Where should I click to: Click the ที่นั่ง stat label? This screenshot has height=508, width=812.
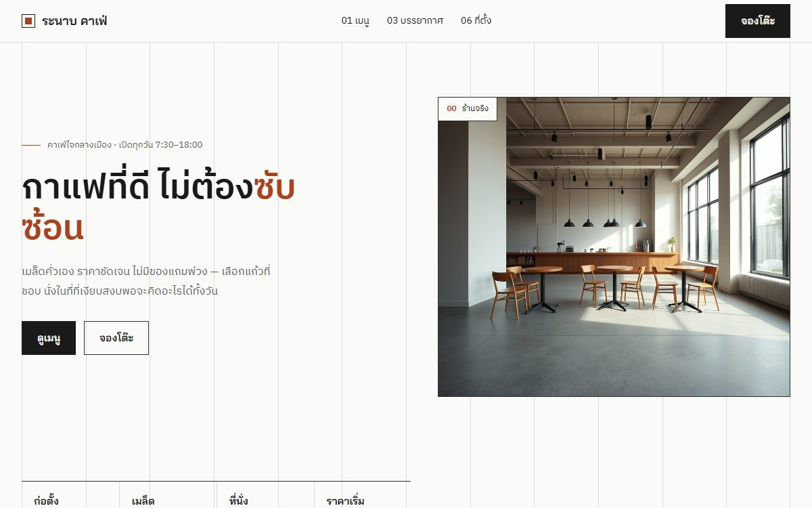click(x=239, y=501)
